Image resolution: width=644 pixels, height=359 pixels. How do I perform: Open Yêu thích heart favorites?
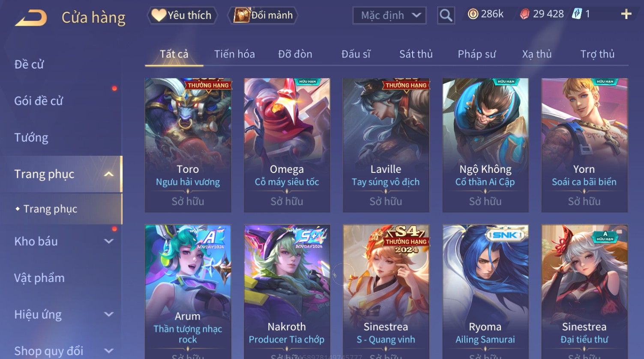182,15
